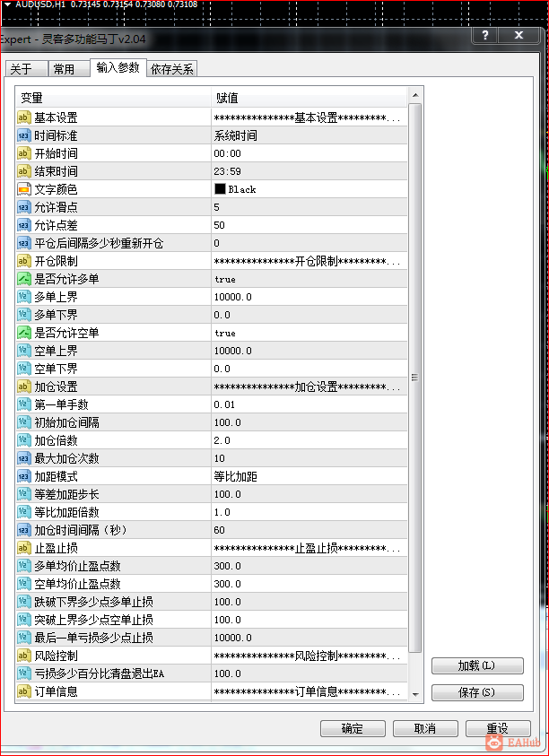Open the 依存关系 tab
Screen dimensions: 549x756
pos(171,69)
